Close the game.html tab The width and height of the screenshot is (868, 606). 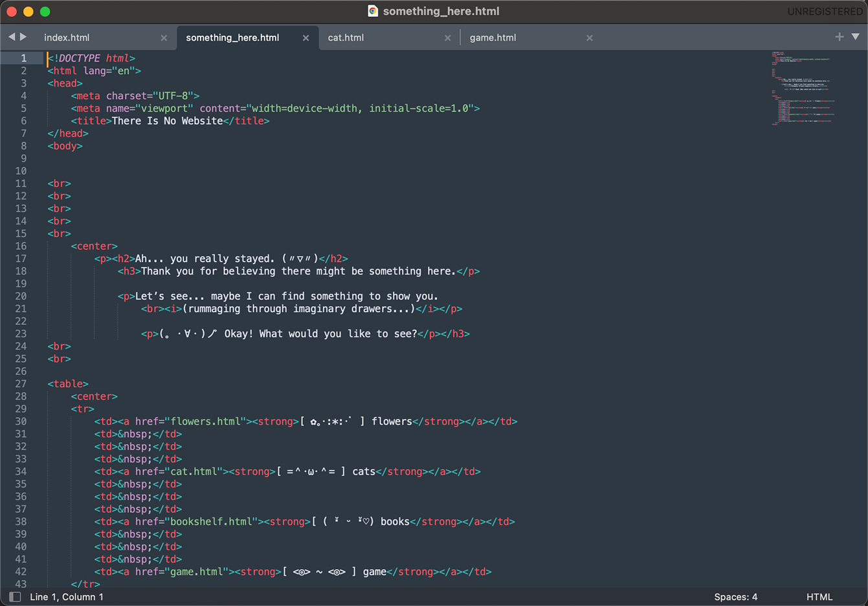click(x=589, y=38)
